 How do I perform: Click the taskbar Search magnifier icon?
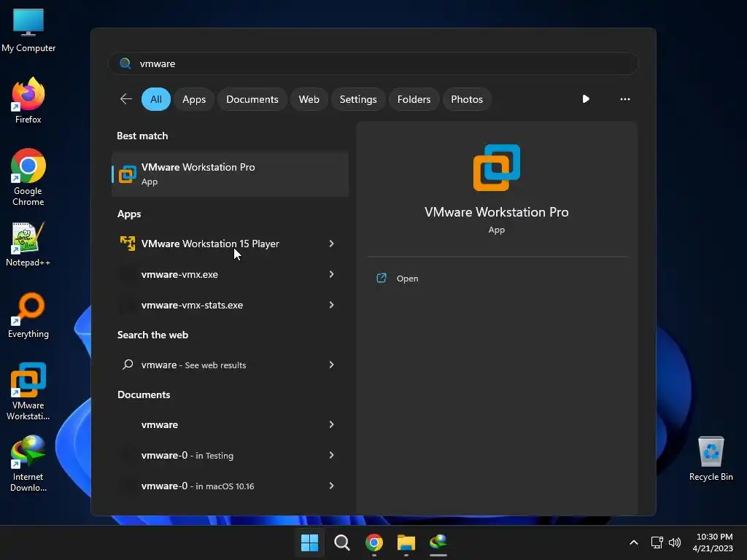click(341, 542)
